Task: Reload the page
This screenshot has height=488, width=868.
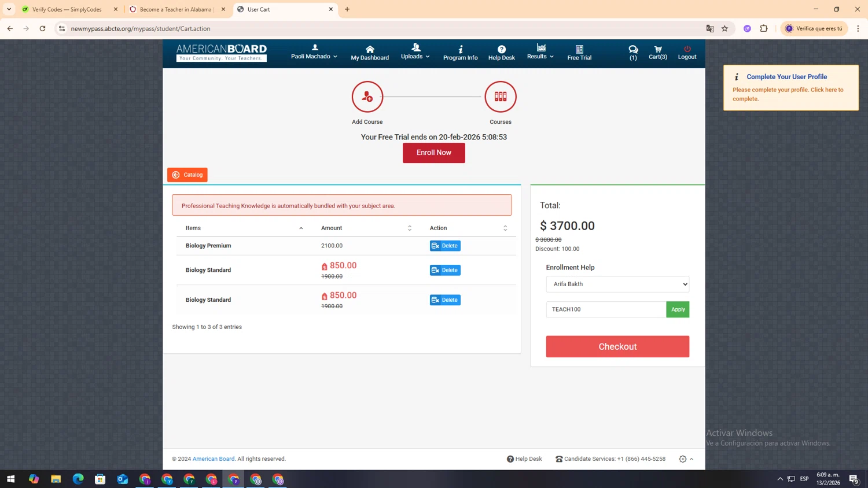Action: click(x=42, y=28)
